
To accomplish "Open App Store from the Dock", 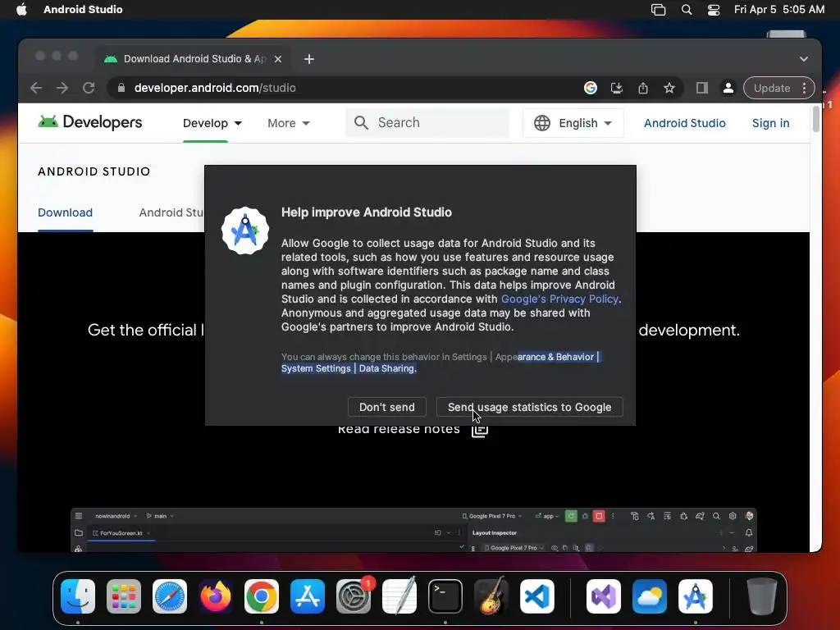I will coord(308,596).
